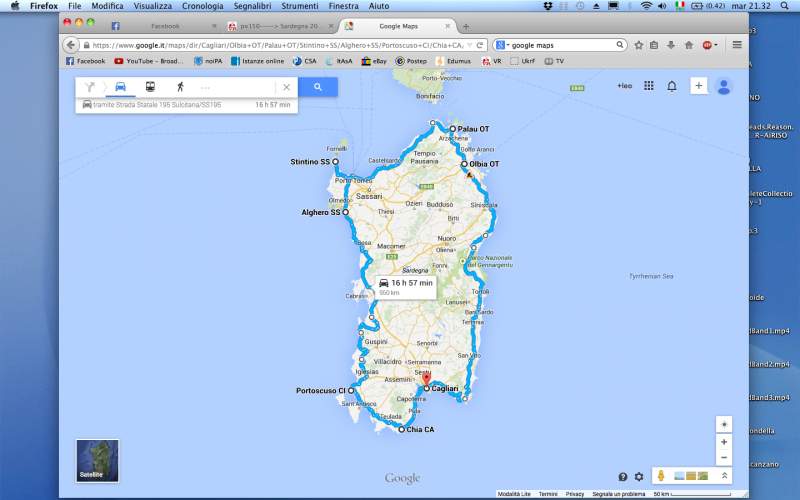Click the Chia CA waypoint marker
Screen dimensions: 800x500
(402, 429)
